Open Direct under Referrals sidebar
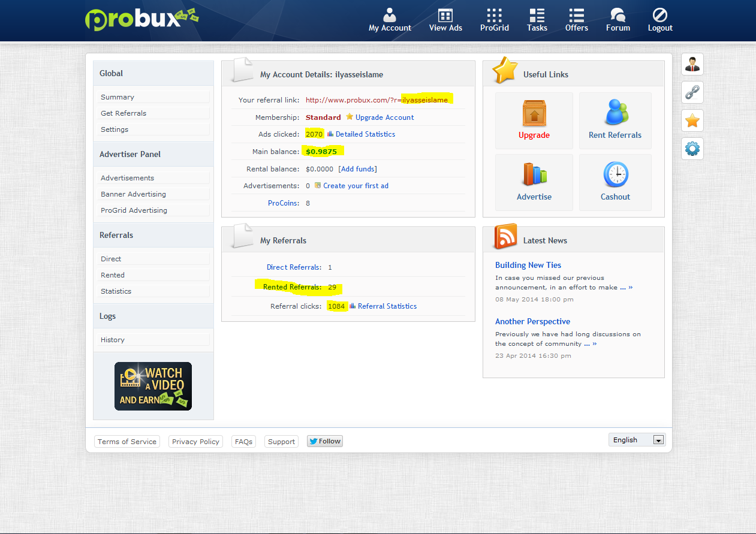756x534 pixels. pos(153,259)
